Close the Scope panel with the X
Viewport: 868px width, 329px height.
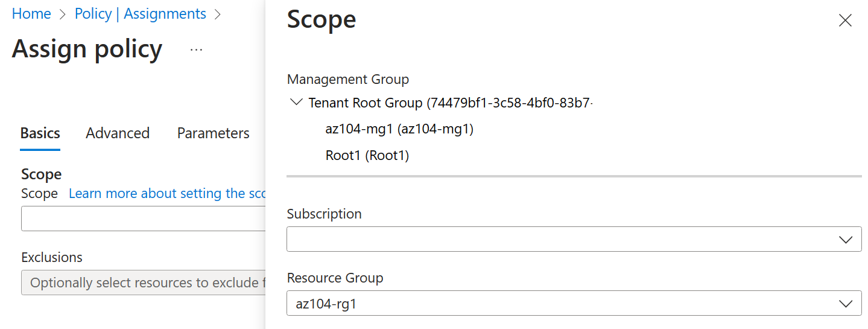tap(845, 21)
